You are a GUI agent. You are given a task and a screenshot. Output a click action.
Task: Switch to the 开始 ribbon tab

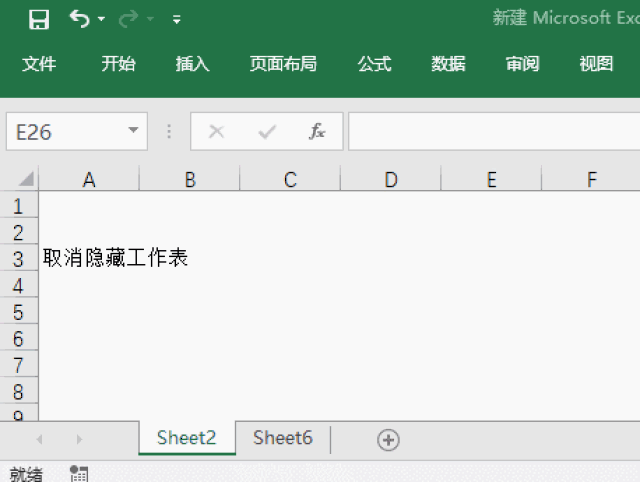click(x=118, y=64)
